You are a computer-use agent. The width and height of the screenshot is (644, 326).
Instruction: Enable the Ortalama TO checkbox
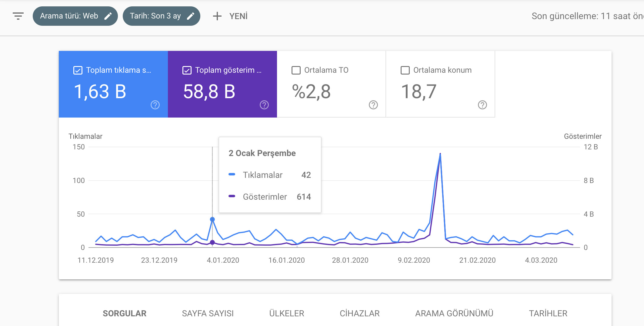(296, 70)
